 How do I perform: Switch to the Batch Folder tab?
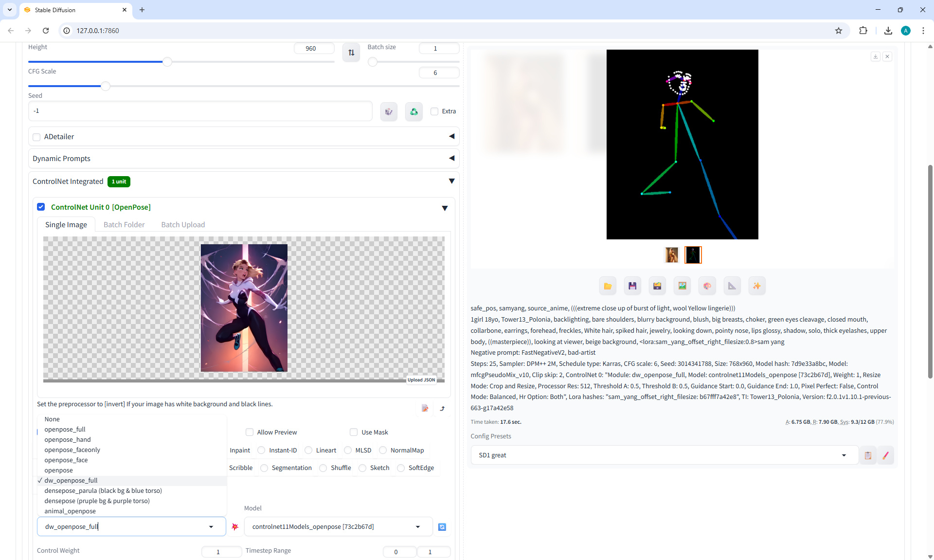click(x=124, y=225)
